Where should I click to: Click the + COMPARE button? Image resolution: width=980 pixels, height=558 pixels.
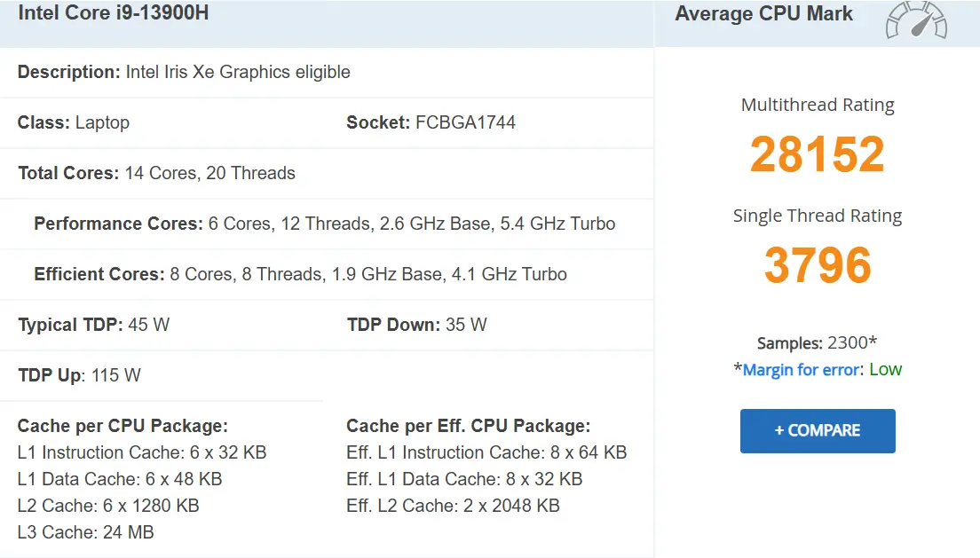pyautogui.click(x=818, y=430)
